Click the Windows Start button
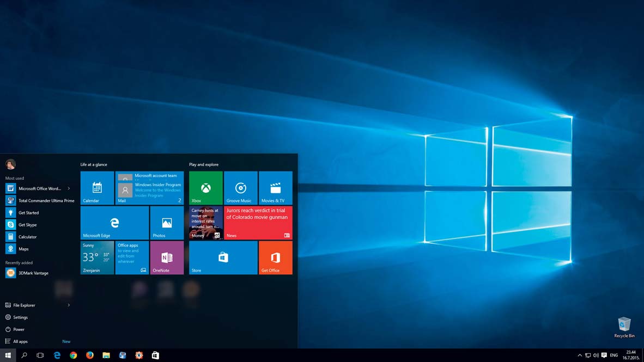This screenshot has width=644, height=362. coord(8,355)
